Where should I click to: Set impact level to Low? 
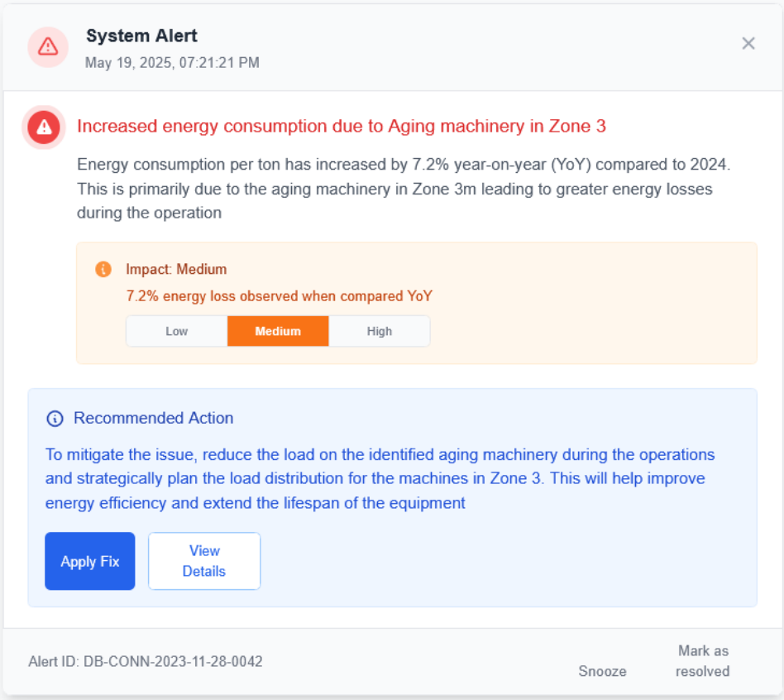(x=177, y=331)
